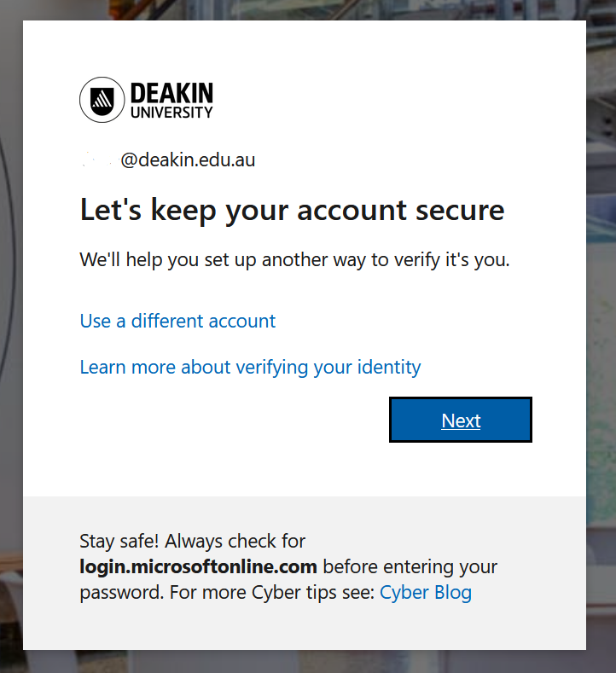616x673 pixels.
Task: Click the background photo left of the dialog
Action: click(11, 334)
